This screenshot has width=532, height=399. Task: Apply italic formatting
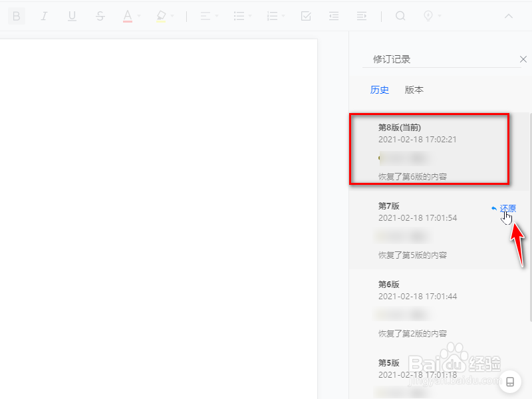pyautogui.click(x=44, y=16)
